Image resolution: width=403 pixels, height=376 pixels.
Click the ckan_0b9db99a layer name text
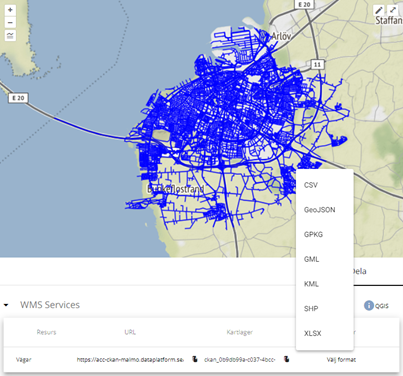240,360
